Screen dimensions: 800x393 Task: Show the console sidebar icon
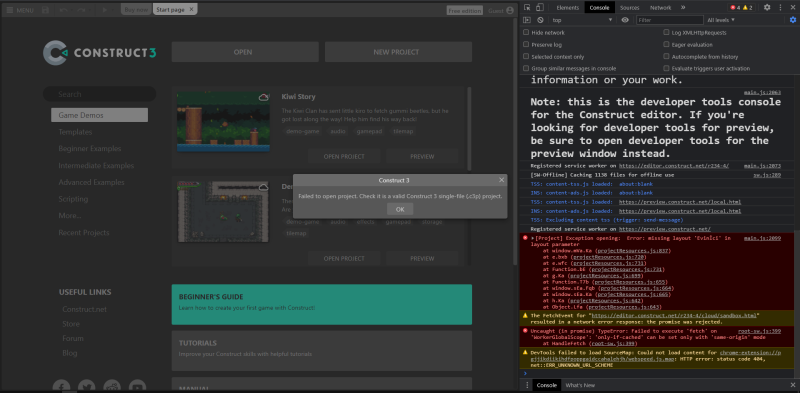(528, 20)
